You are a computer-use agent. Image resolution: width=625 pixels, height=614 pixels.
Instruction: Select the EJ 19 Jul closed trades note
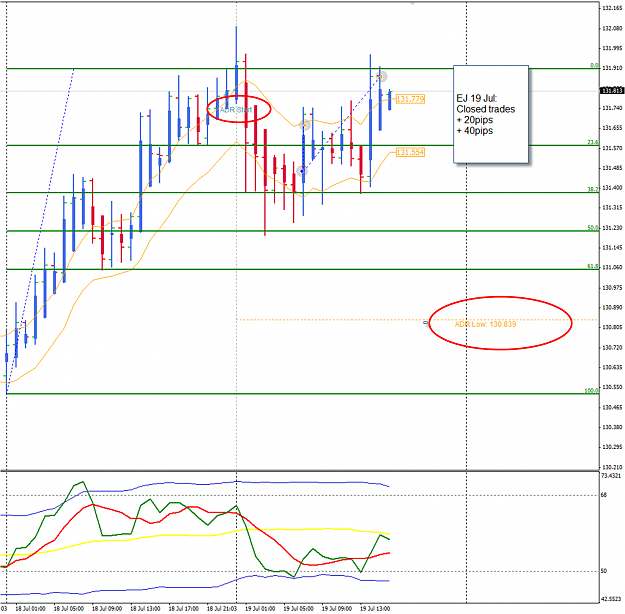(x=491, y=114)
